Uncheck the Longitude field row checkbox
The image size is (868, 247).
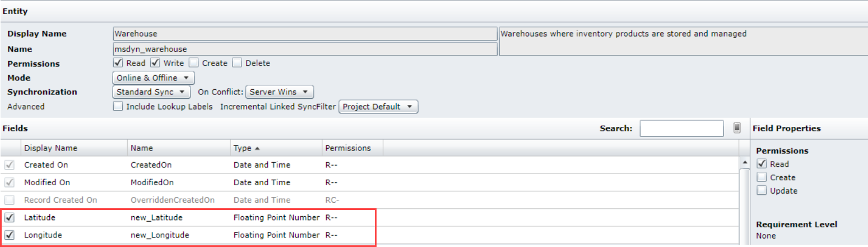pos(10,235)
